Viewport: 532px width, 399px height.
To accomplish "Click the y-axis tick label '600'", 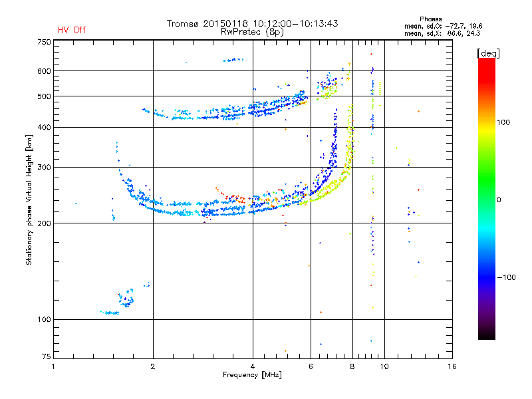I will click(x=44, y=71).
